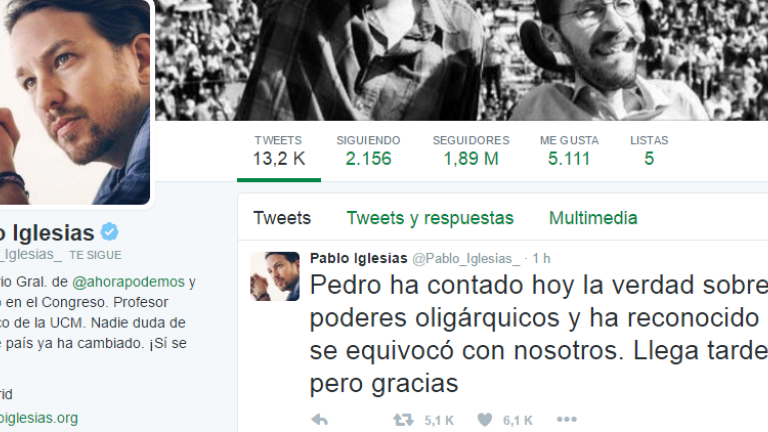
Task: View SEGUIDORES 1,89 M followers list
Action: click(x=471, y=151)
